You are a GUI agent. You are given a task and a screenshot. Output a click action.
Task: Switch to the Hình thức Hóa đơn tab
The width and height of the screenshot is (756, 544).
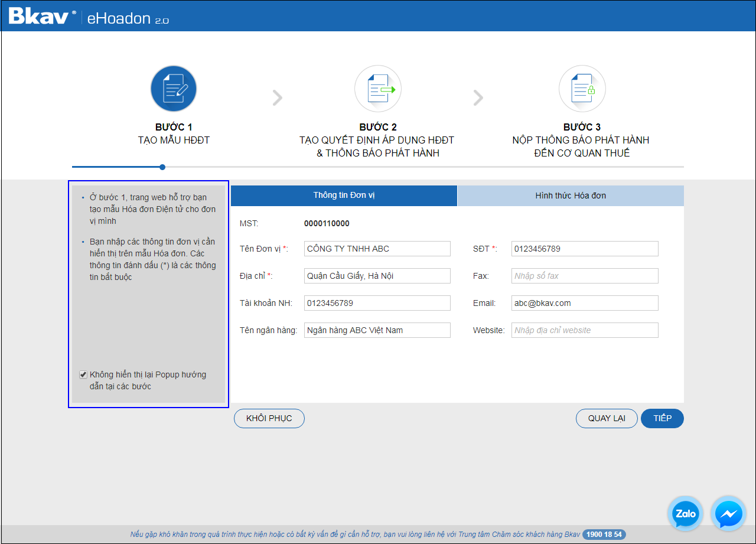click(571, 196)
